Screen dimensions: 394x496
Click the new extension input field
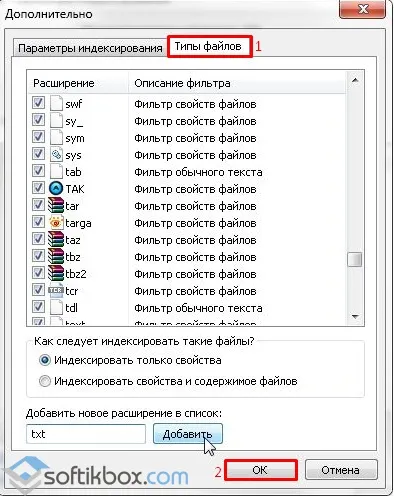[86, 434]
